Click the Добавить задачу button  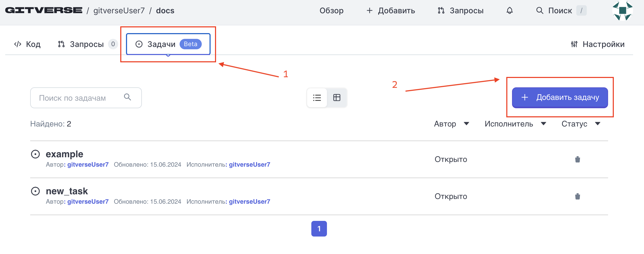560,98
